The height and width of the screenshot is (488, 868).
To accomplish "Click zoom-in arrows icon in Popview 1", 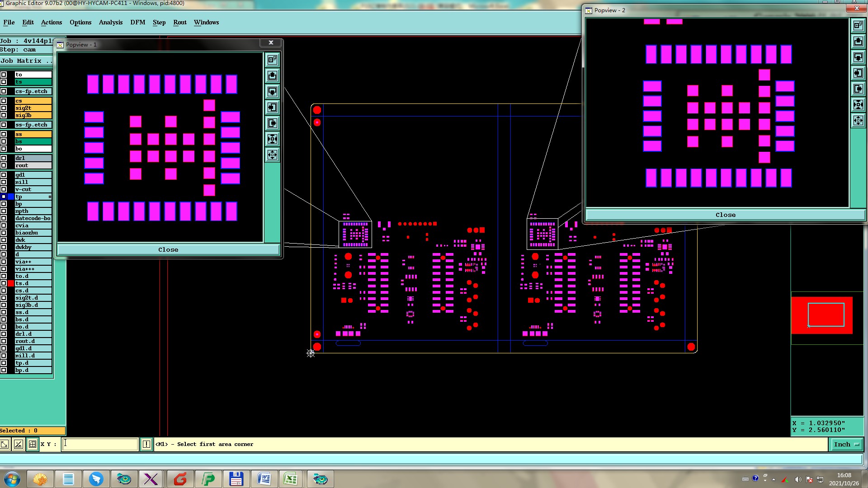I will point(272,139).
